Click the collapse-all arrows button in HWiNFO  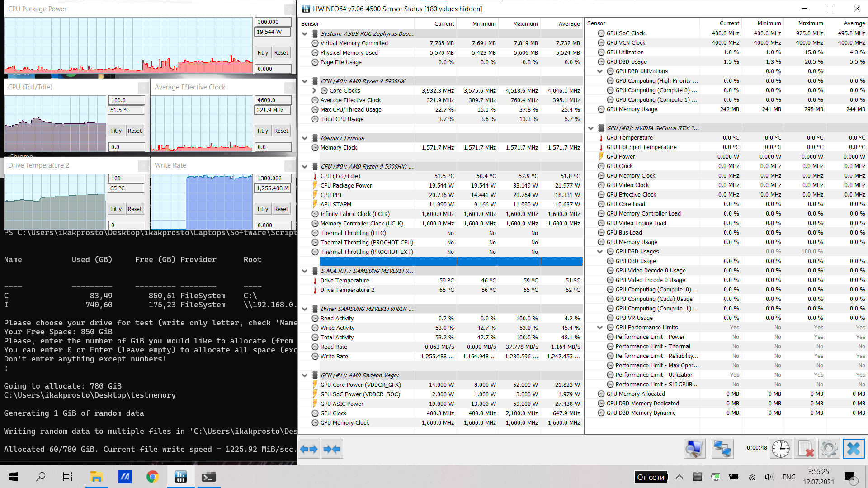(x=332, y=449)
